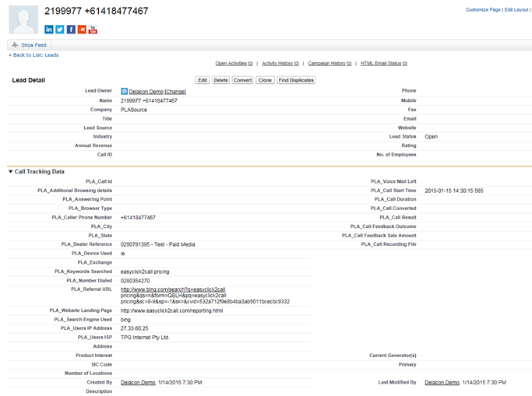Viewport: 532px width, 396px height.
Task: Go back to list: Leads
Action: tap(36, 55)
